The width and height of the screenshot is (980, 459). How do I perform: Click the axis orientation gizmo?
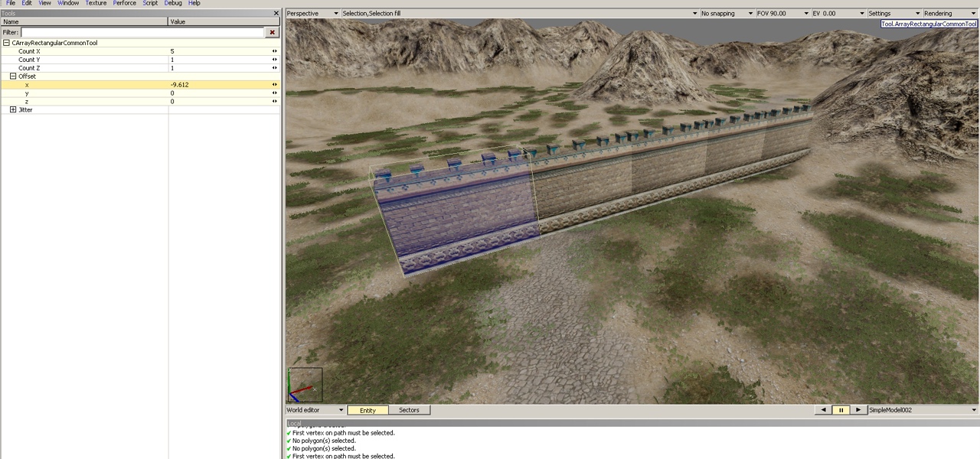click(x=305, y=385)
